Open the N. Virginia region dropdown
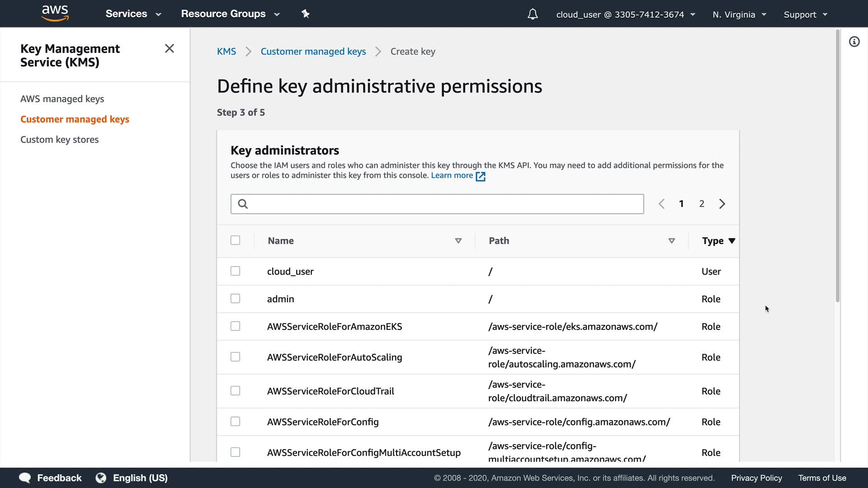This screenshot has width=868, height=488. (739, 14)
